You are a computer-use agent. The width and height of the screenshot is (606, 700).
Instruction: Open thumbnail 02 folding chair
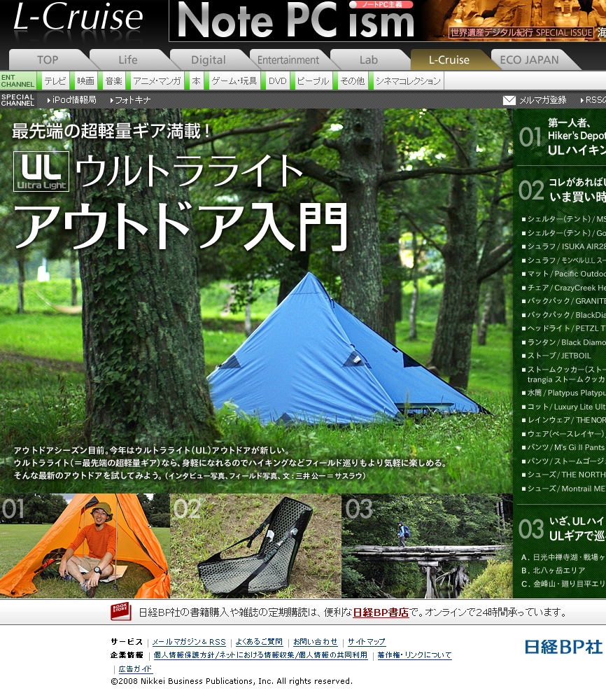pyautogui.click(x=255, y=545)
